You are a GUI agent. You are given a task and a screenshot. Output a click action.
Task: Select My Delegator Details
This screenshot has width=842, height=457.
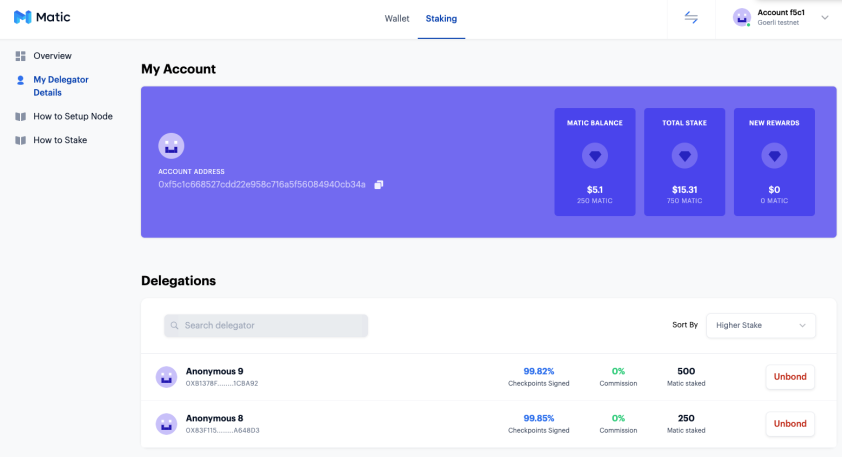pyautogui.click(x=61, y=86)
